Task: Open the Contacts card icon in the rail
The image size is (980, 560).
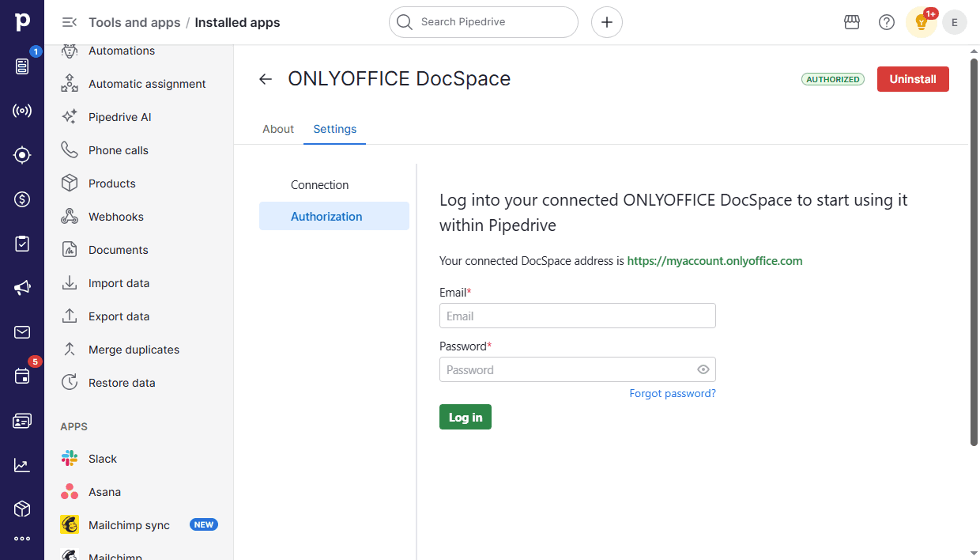Action: coord(22,421)
